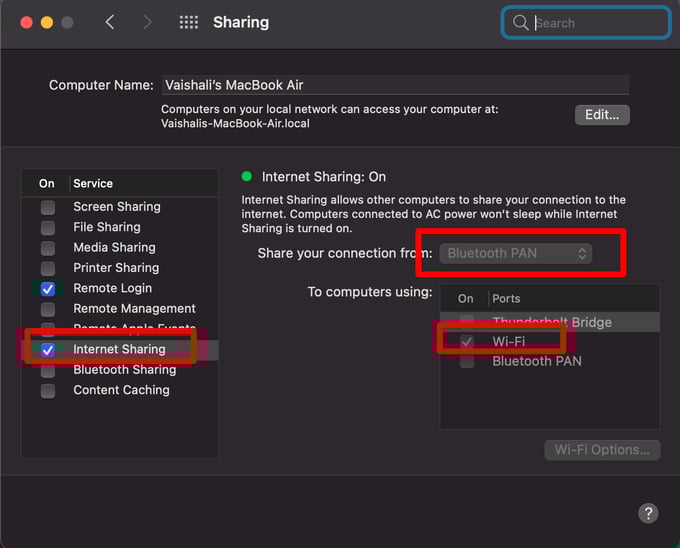Open the Bluetooth PAN connection dropdown
The image size is (680, 548).
click(x=516, y=253)
